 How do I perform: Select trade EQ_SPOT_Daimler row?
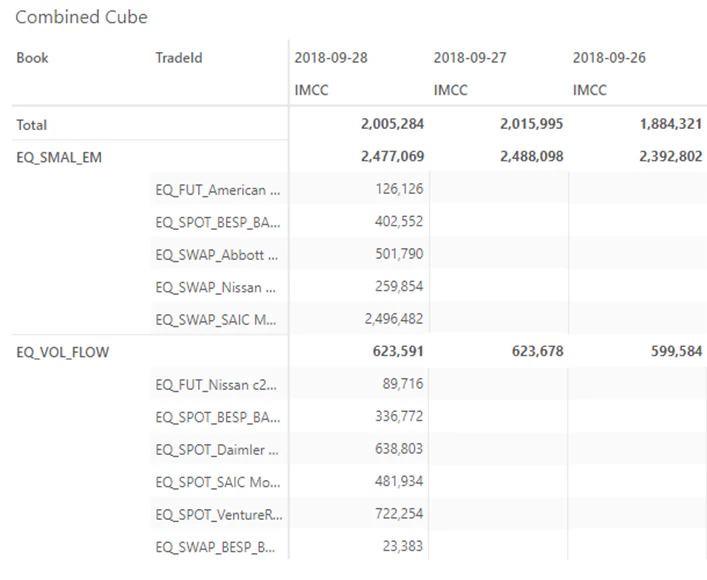217,450
